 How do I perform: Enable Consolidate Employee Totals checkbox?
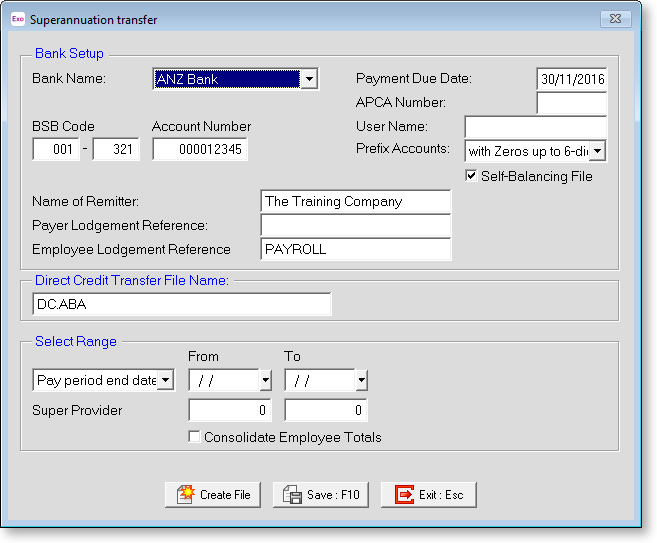(x=195, y=437)
